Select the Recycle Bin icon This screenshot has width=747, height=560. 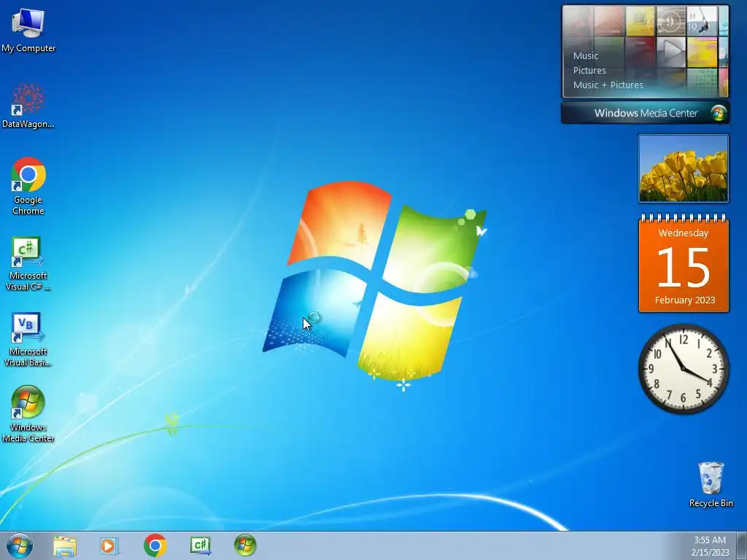pyautogui.click(x=711, y=484)
